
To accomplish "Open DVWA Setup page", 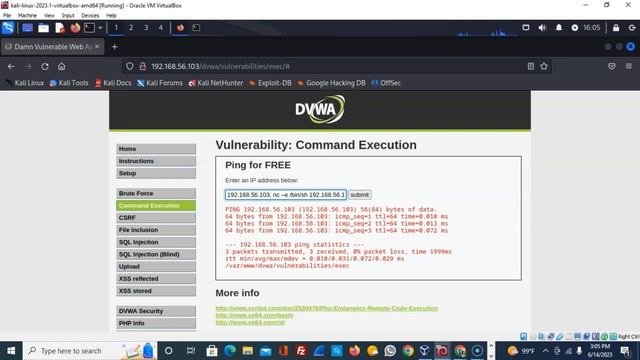I will pyautogui.click(x=156, y=173).
